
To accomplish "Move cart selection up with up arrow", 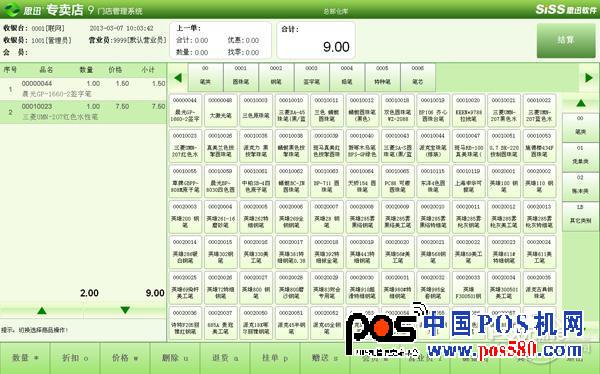I will pos(42,310).
